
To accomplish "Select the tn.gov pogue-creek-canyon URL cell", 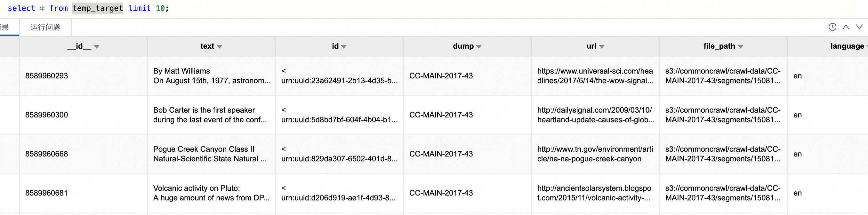I will pyautogui.click(x=595, y=154).
